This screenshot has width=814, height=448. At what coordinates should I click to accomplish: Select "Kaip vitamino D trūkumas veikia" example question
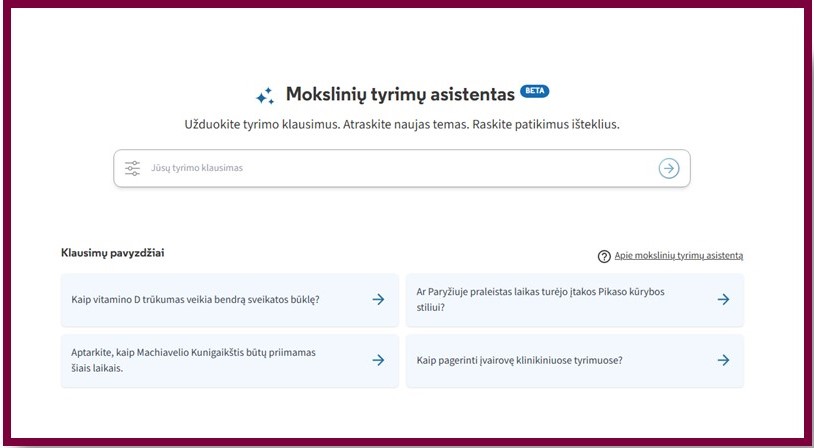(x=195, y=299)
